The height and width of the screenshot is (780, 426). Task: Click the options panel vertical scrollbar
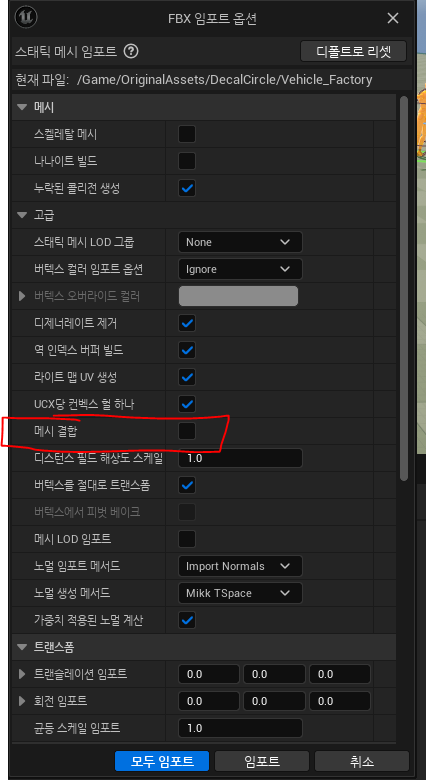point(404,289)
